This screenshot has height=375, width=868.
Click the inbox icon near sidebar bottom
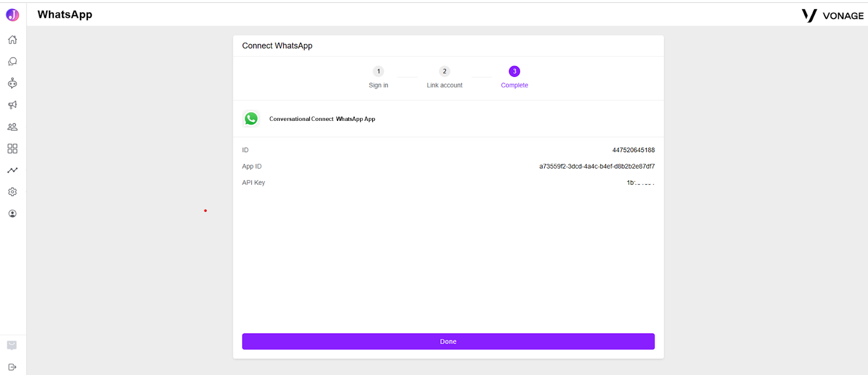pyautogui.click(x=12, y=345)
